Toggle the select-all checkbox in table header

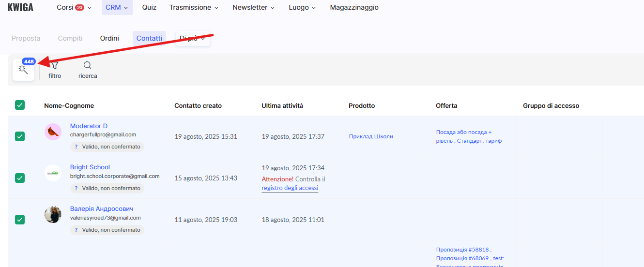[x=20, y=105]
